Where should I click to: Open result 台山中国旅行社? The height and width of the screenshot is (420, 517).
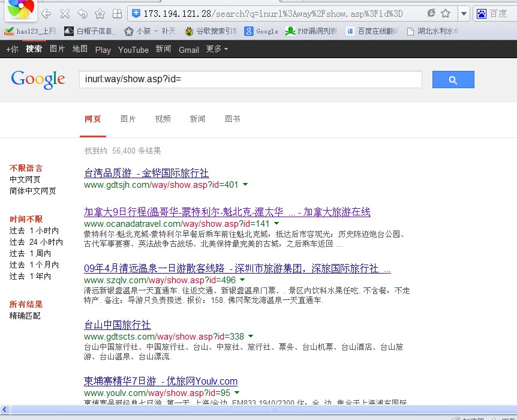(x=118, y=325)
